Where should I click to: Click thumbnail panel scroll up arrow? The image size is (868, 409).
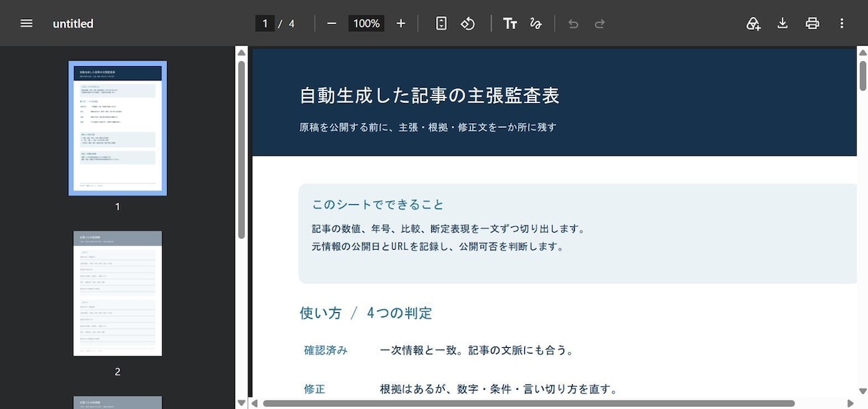point(241,52)
